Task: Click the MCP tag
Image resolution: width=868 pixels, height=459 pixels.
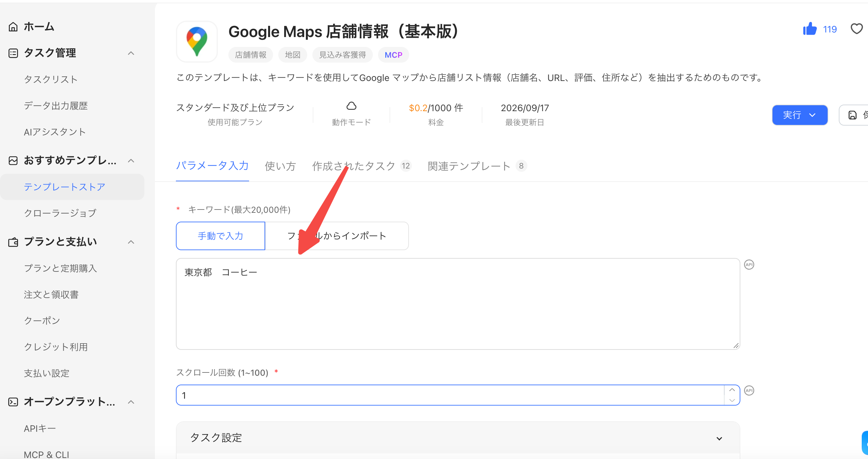Action: point(393,55)
